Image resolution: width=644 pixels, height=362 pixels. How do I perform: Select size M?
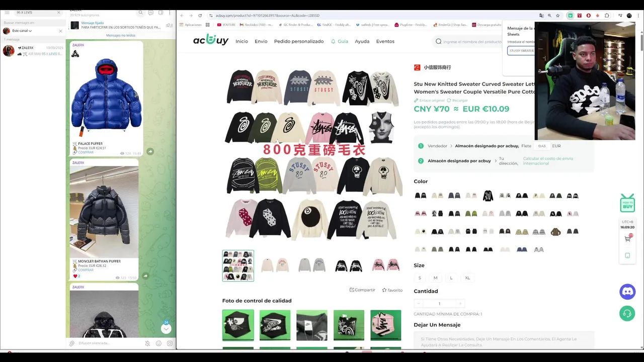click(435, 278)
